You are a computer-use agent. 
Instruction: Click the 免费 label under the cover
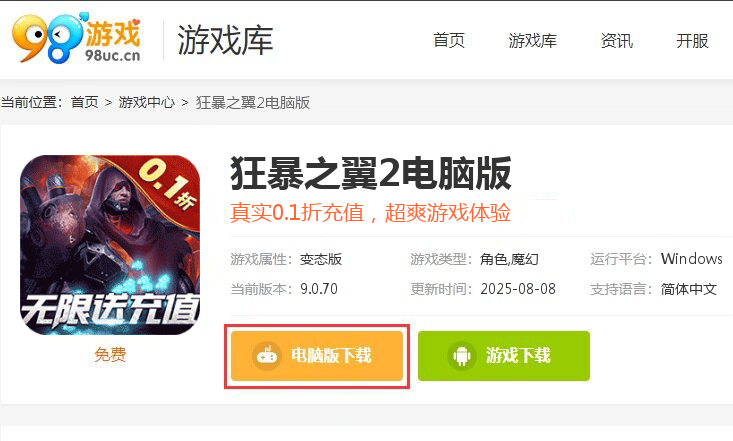(x=110, y=355)
